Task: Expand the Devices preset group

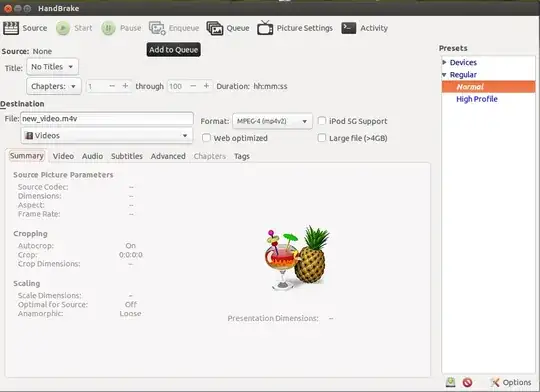Action: tap(444, 62)
